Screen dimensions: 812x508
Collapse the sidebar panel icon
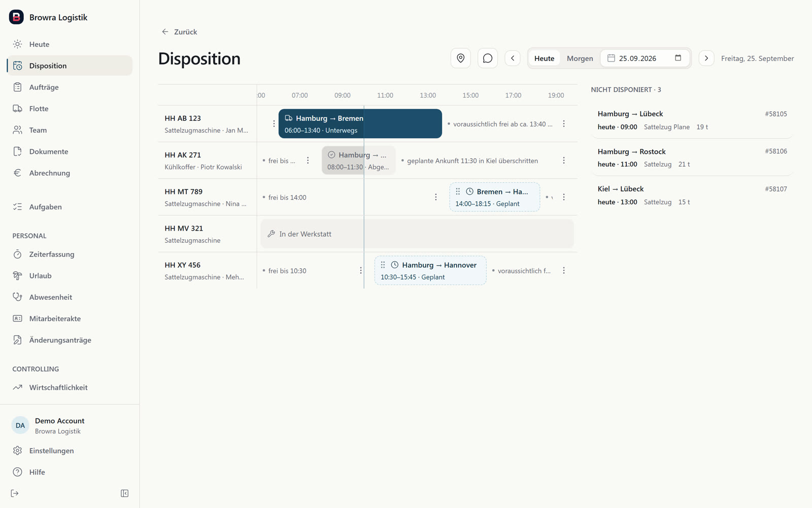(124, 493)
